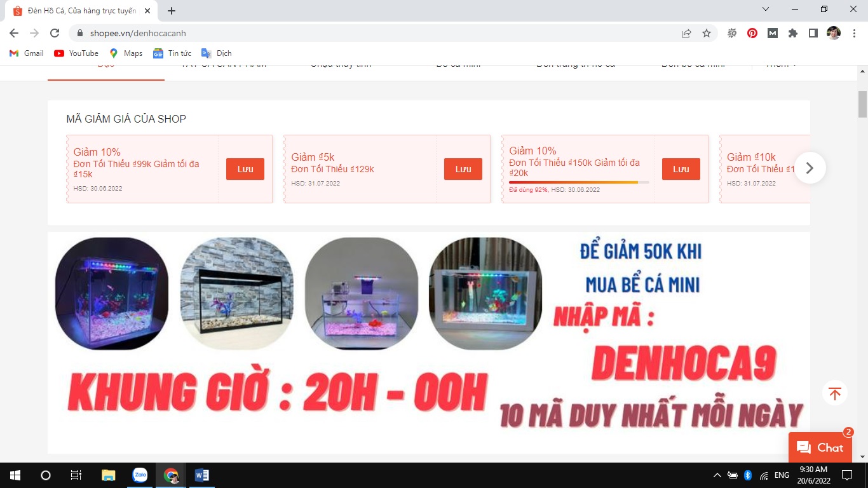Open Microsoft Word from the taskbar

coord(202,475)
